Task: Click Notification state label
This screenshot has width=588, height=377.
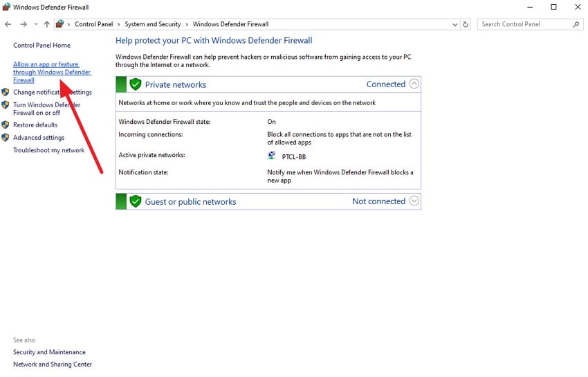Action: [x=143, y=172]
